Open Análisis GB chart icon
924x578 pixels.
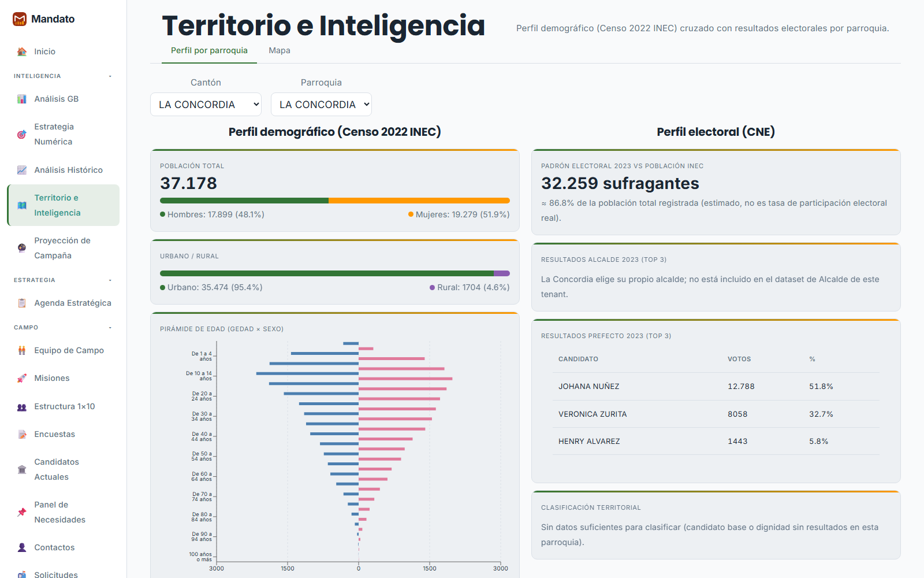pyautogui.click(x=22, y=99)
